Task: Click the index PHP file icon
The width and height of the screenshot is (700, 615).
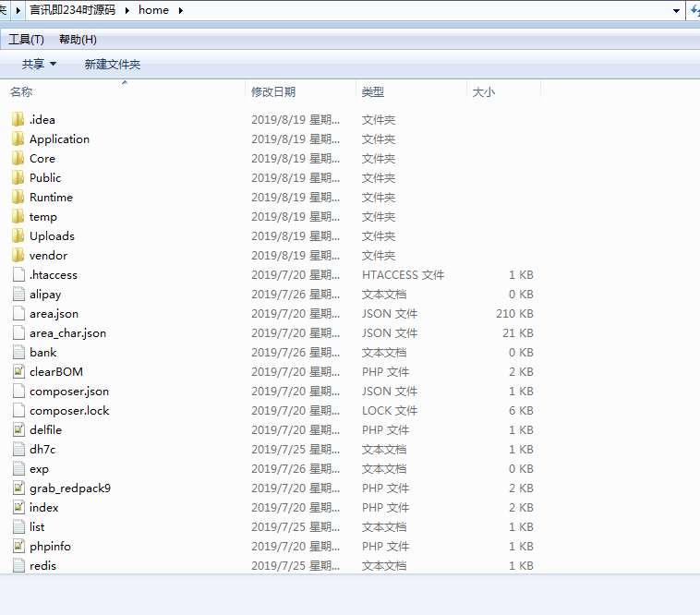Action: [x=18, y=508]
